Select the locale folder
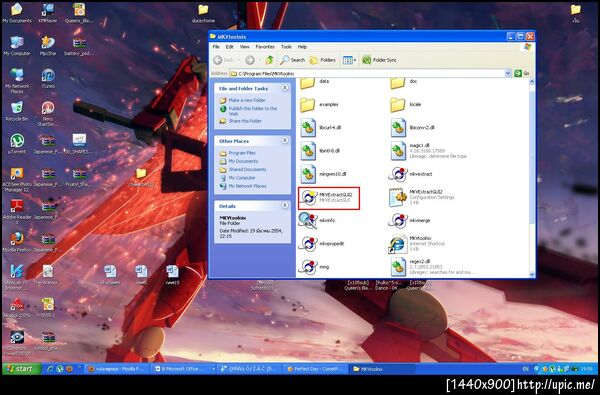 (406, 104)
